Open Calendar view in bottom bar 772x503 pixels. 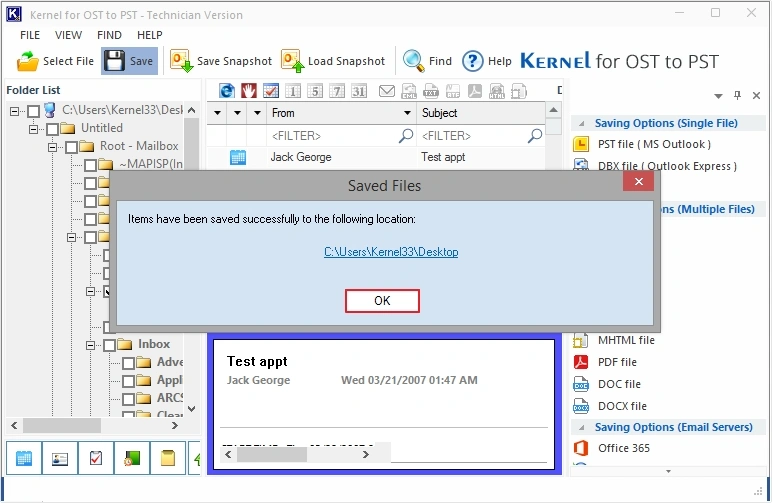[x=24, y=458]
